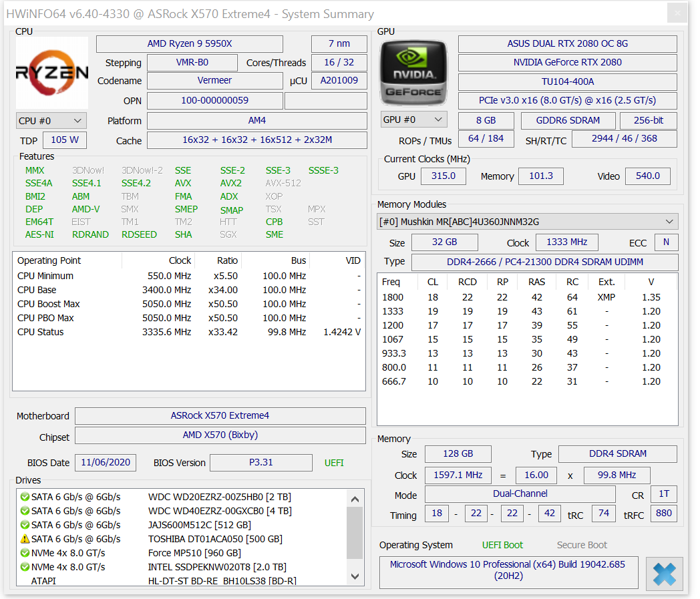Image resolution: width=700 pixels, height=599 pixels.
Task: Click the Vermeer codename field
Action: tap(214, 81)
